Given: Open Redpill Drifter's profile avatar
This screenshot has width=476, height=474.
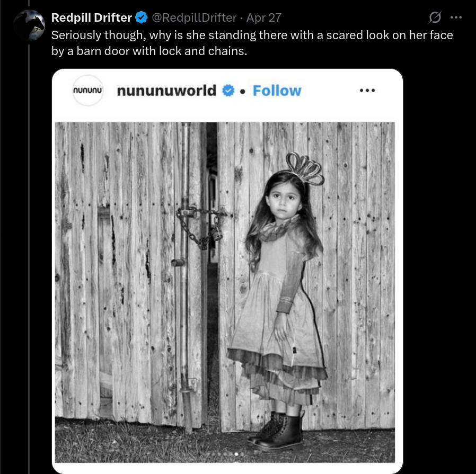Looking at the screenshot, I should tap(29, 25).
